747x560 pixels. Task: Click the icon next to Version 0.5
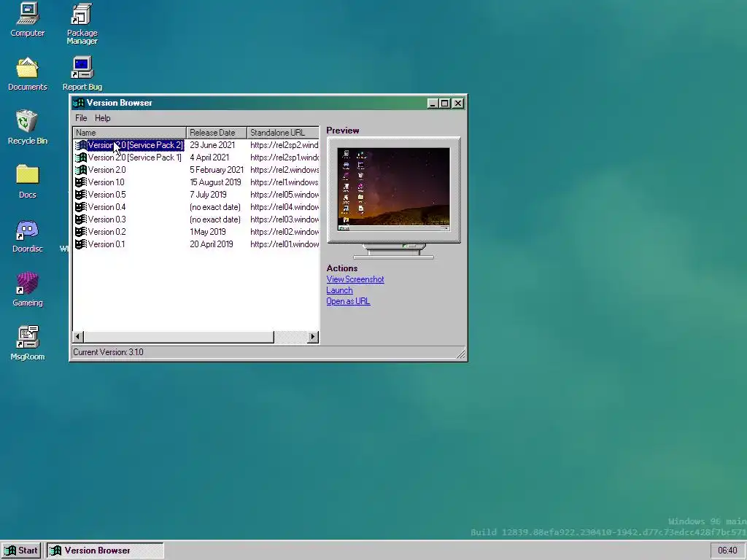[81, 195]
